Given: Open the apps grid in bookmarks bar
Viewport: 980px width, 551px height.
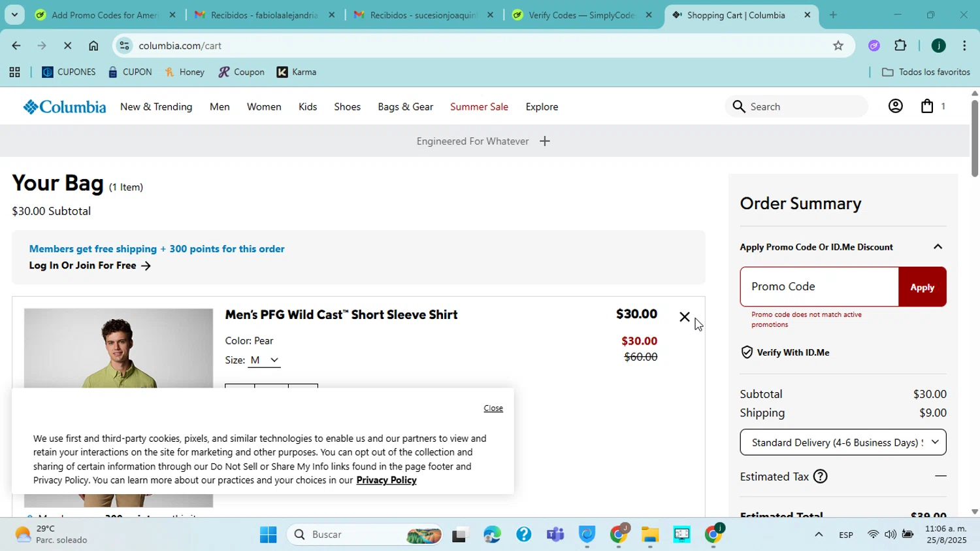Looking at the screenshot, I should point(14,73).
